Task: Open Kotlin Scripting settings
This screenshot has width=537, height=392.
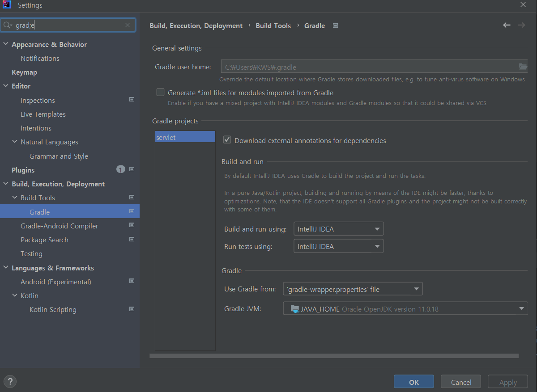Action: click(x=53, y=309)
